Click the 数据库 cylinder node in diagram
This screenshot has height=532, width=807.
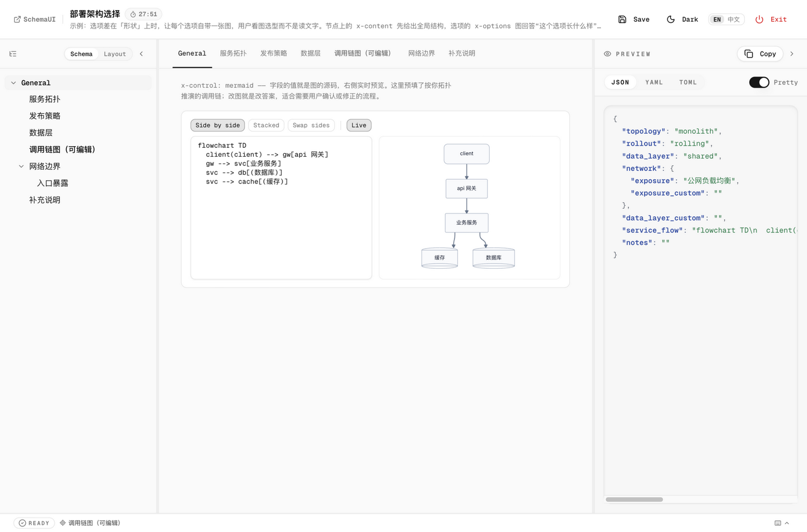click(x=494, y=258)
